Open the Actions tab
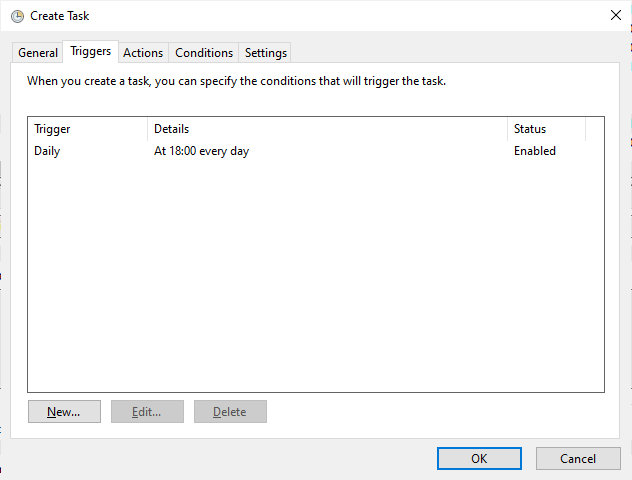Image resolution: width=632 pixels, height=480 pixels. (x=143, y=53)
